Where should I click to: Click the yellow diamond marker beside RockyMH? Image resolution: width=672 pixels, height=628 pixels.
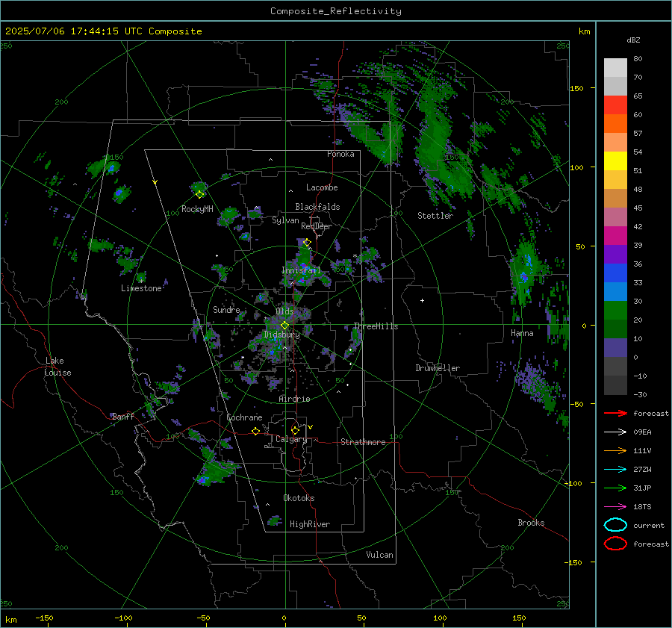(199, 195)
